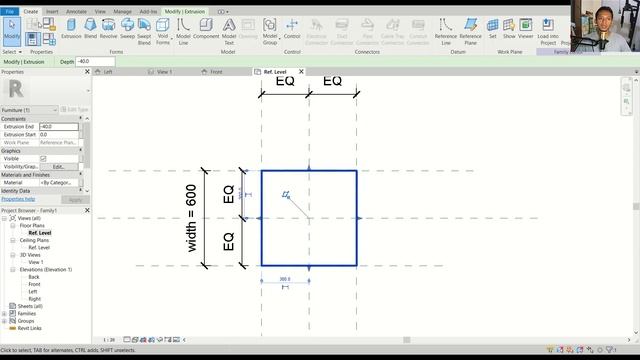
Task: Click the 1:20 view scale
Action: pyautogui.click(x=109, y=340)
